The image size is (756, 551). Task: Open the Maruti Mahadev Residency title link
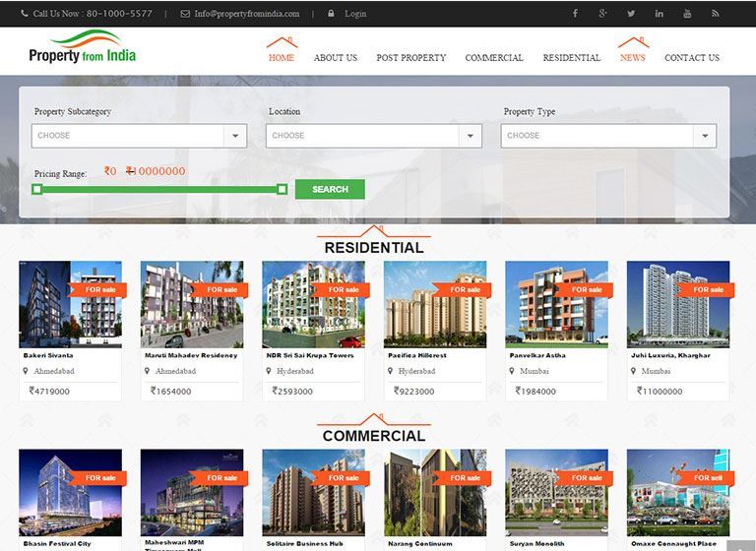(x=191, y=355)
